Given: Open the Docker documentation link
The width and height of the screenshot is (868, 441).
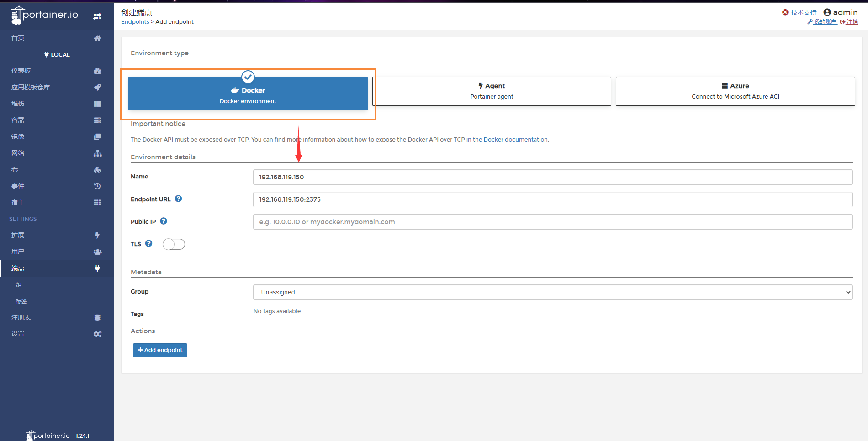Looking at the screenshot, I should pos(507,140).
